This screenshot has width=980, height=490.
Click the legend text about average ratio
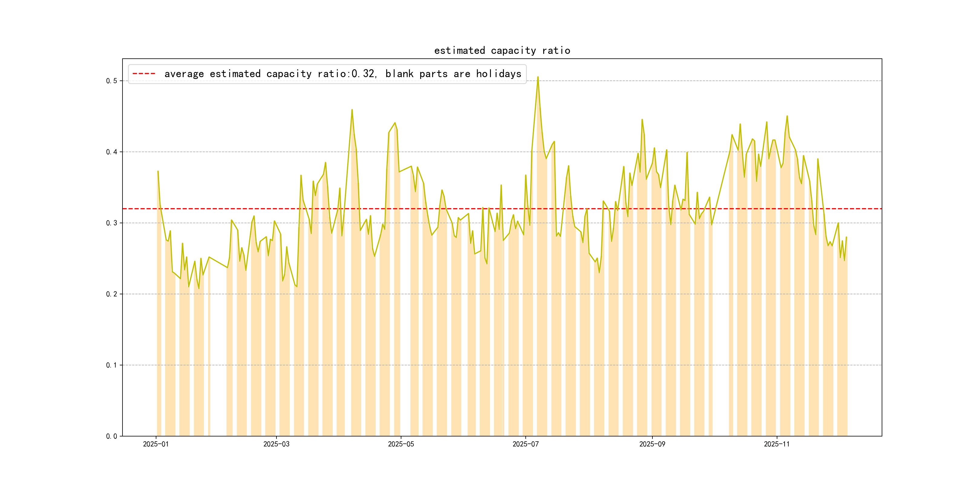(342, 74)
